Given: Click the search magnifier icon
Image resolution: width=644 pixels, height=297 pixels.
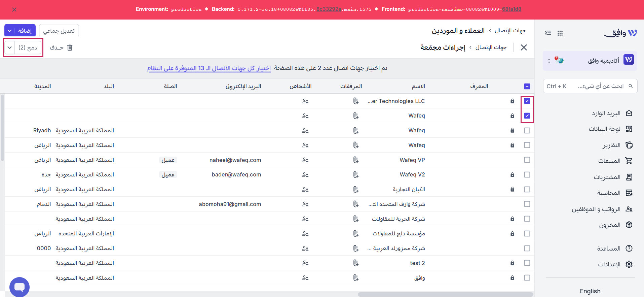Looking at the screenshot, I should 631,86.
